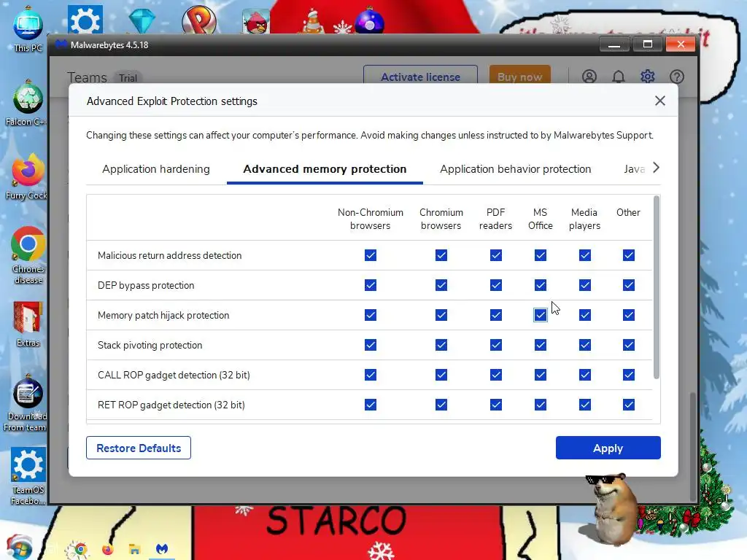Uncheck CALL ROP gadget detection for Media players
The image size is (747, 560).
[585, 375]
